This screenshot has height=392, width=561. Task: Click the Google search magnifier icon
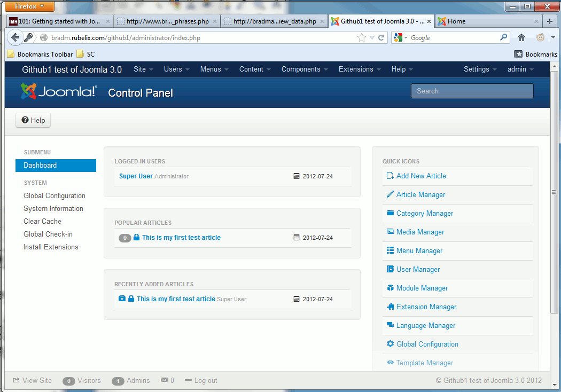coord(503,37)
